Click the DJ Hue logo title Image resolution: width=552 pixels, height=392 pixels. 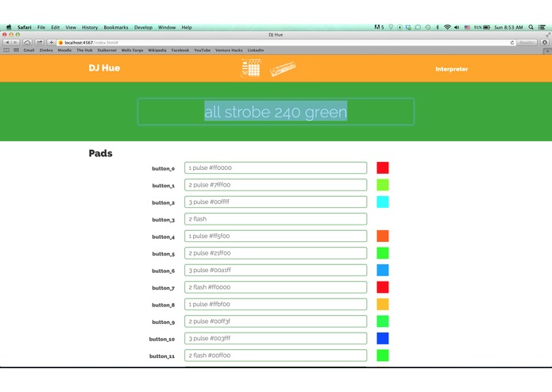pyautogui.click(x=104, y=68)
